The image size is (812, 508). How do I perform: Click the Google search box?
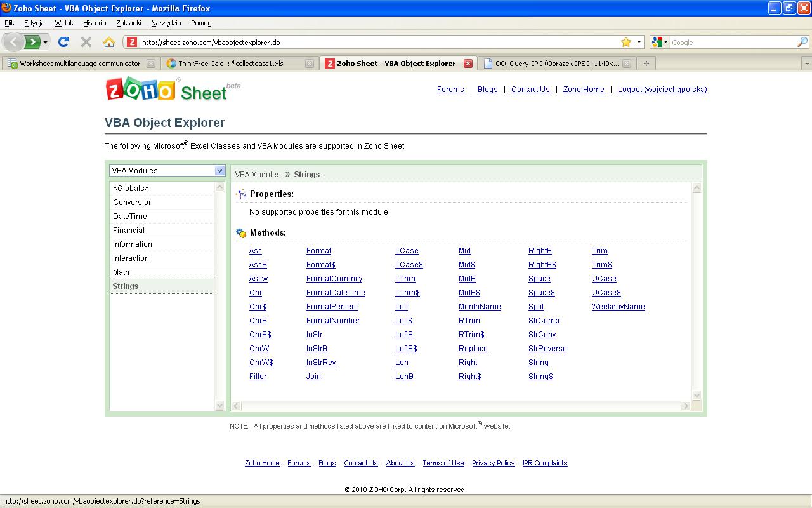point(733,43)
